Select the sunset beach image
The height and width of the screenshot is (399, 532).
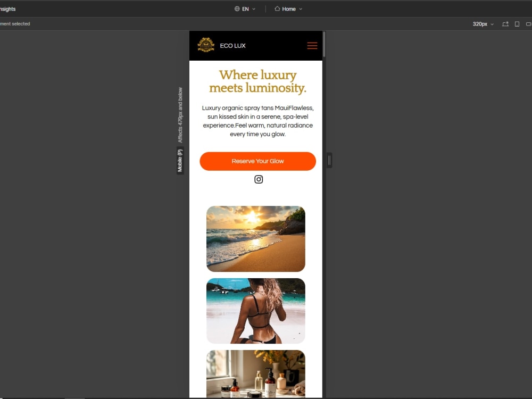point(256,239)
